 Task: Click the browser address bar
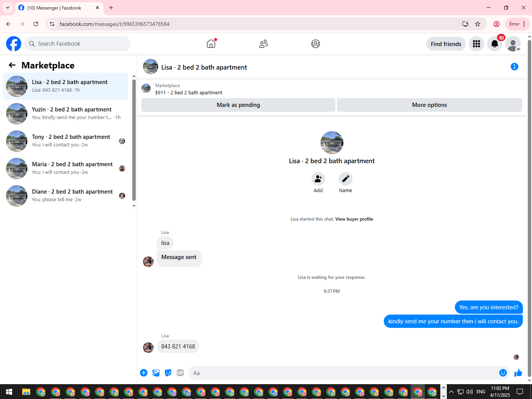click(259, 24)
